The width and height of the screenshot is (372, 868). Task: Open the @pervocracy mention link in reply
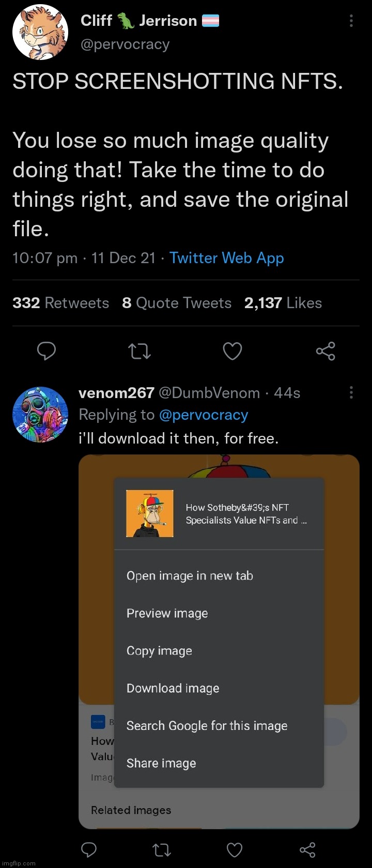coord(204,415)
